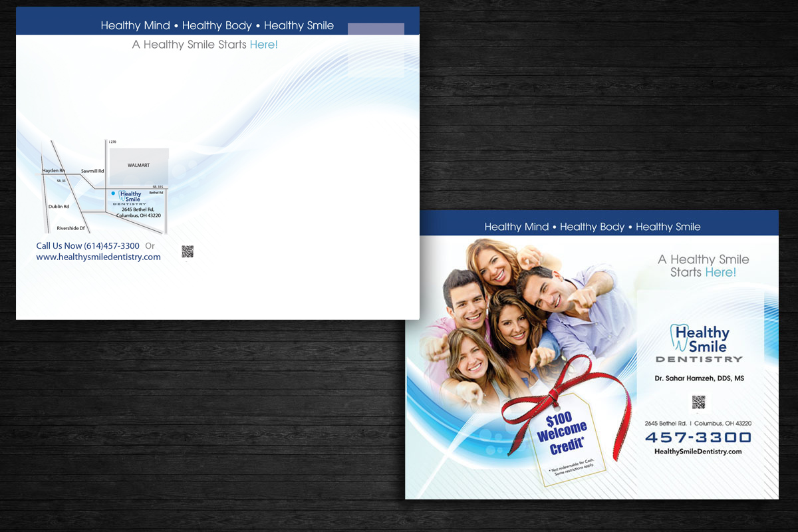Screen dimensions: 798x532
Task: Click the large Healthy Smile Dentistry logo on right card
Action: coord(700,343)
